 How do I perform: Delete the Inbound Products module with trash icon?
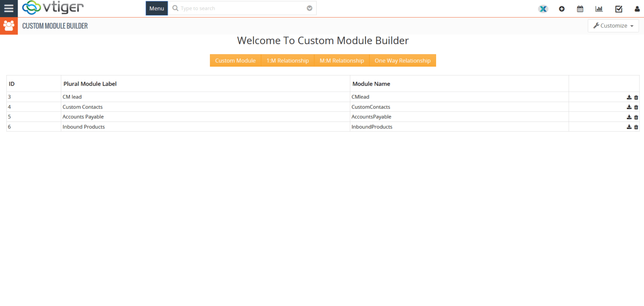point(636,127)
